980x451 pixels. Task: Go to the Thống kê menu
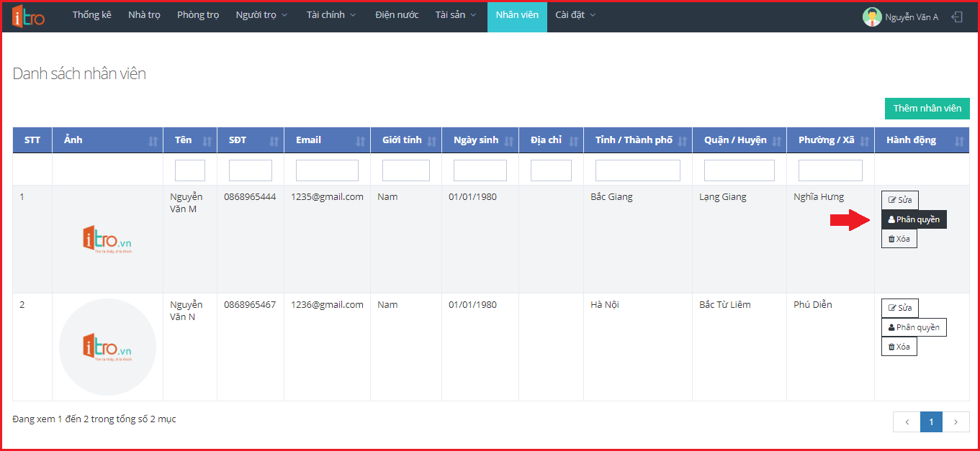coord(91,15)
